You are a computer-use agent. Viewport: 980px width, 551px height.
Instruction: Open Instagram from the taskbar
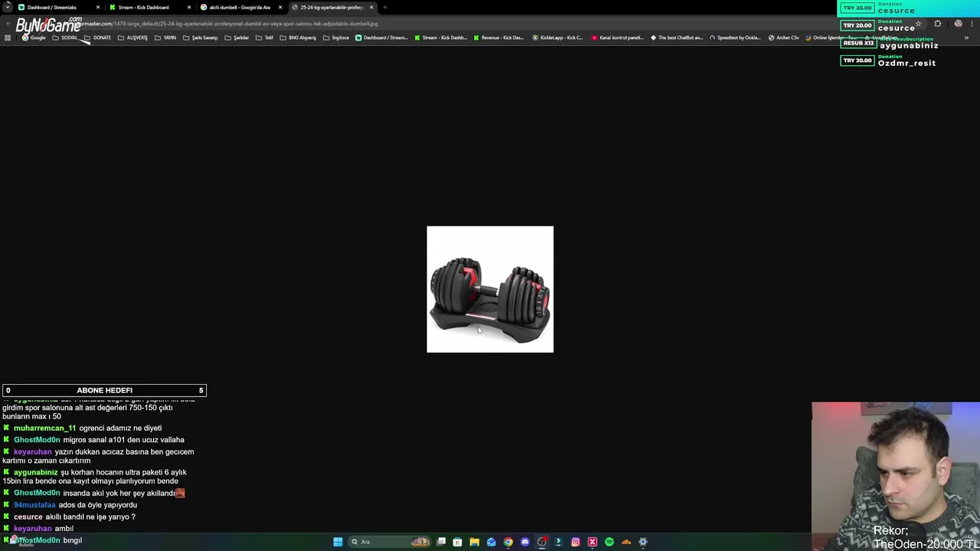[x=575, y=542]
